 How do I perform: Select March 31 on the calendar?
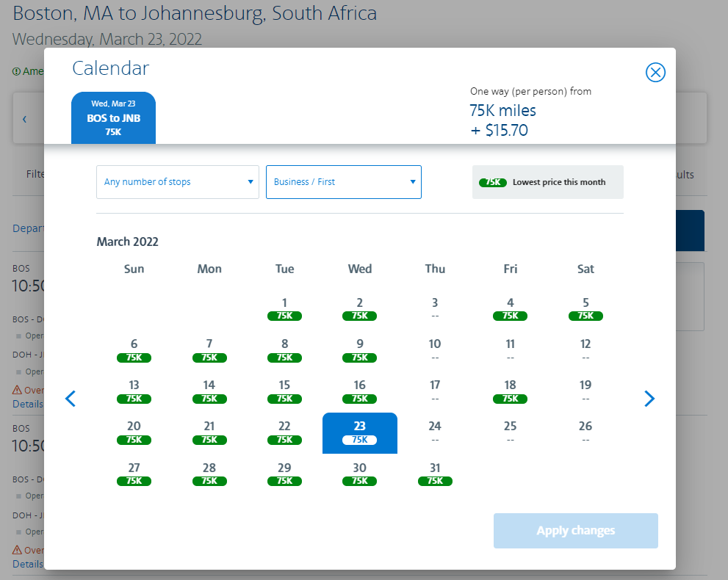pos(435,474)
